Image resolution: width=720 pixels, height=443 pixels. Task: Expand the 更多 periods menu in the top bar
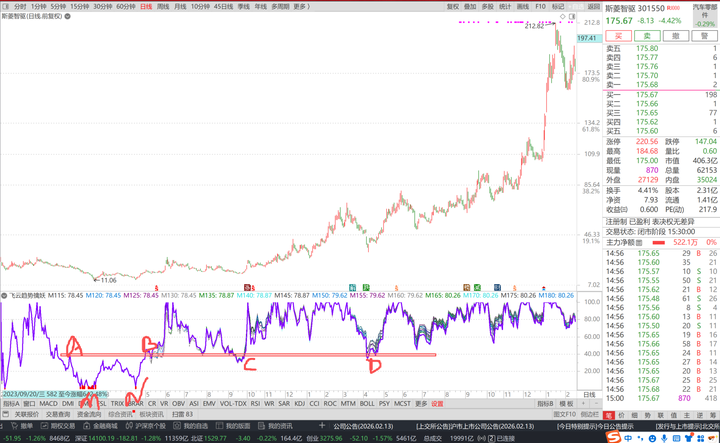[301, 6]
